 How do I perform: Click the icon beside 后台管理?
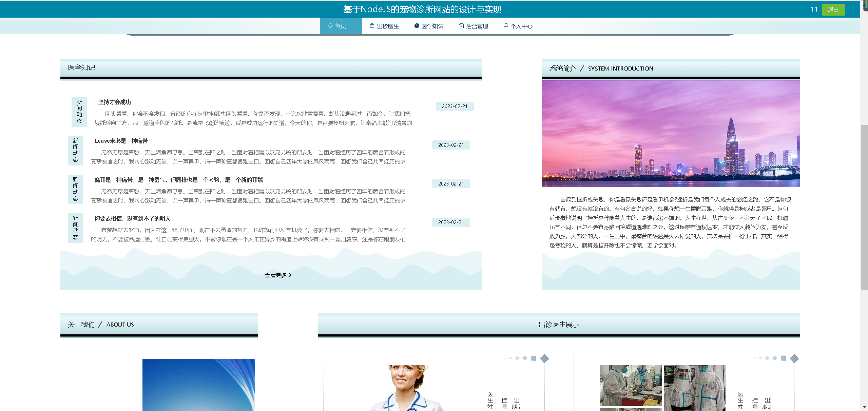pos(461,26)
